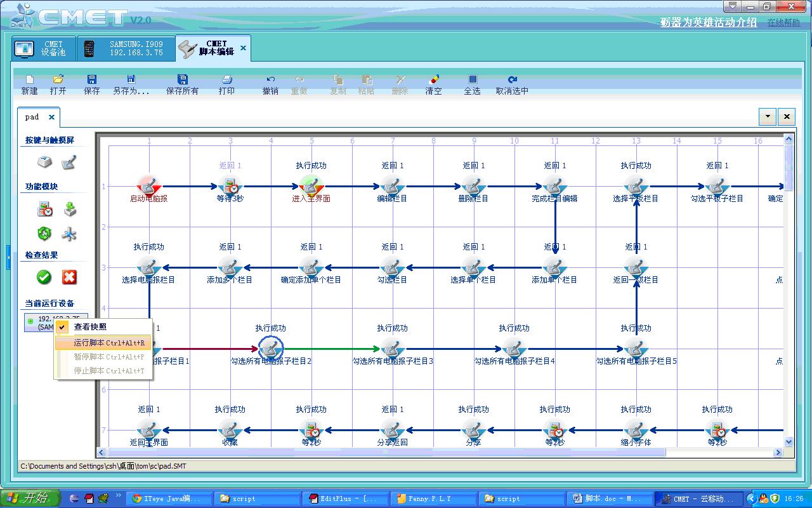The height and width of the screenshot is (508, 812).
Task: Collapse the left panel via the edge arrow
Action: (9, 259)
